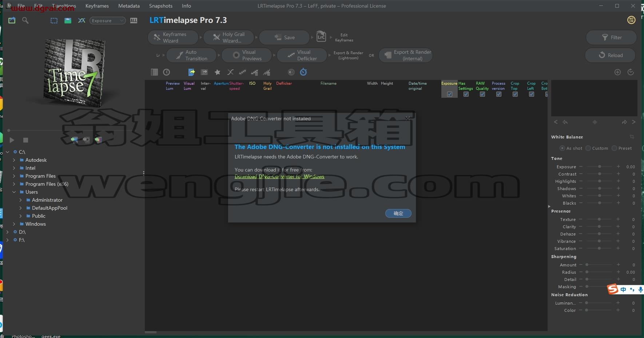Click the 确定 button in dialog

click(x=398, y=213)
